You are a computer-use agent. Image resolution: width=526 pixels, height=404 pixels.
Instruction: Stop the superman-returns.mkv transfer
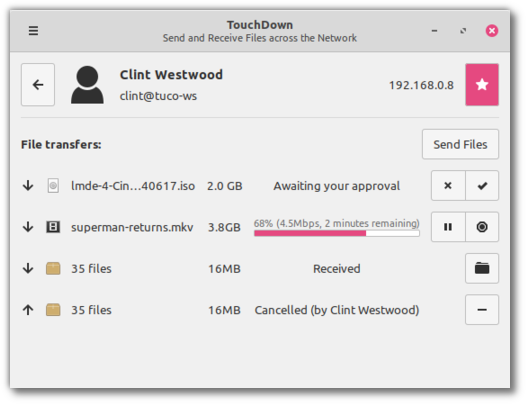tap(482, 227)
